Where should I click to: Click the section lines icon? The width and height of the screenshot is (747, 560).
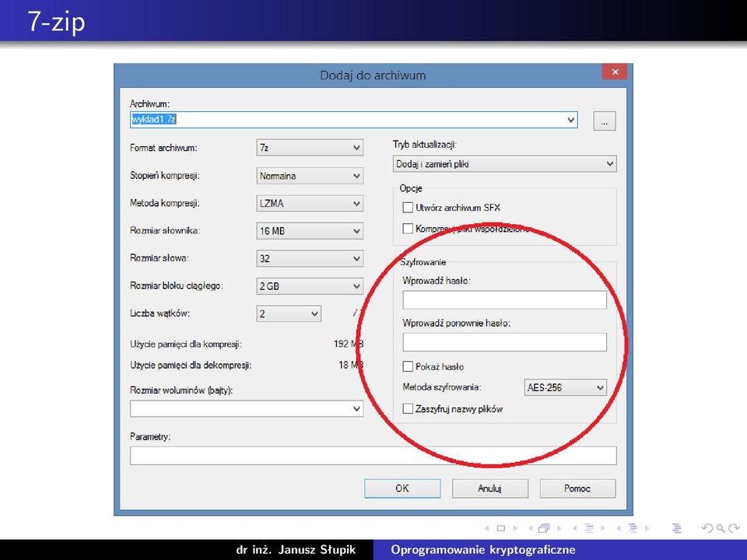point(633,528)
